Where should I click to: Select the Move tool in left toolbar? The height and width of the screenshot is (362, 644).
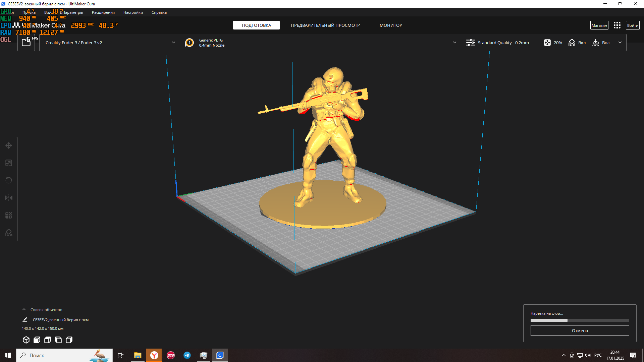(9, 145)
